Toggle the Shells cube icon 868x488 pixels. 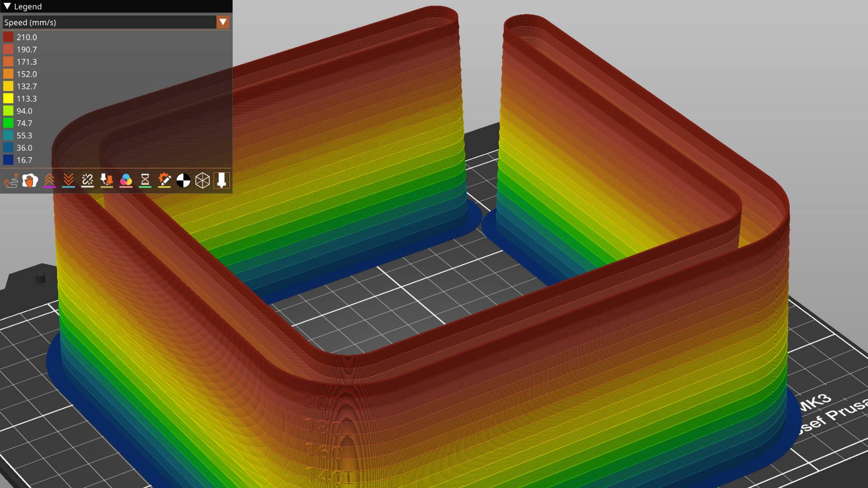[203, 181]
